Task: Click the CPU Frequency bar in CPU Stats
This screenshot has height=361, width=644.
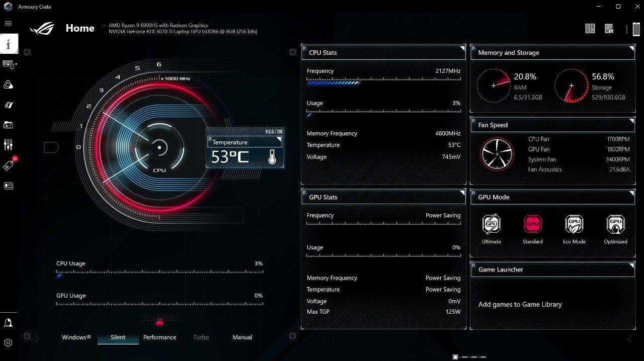Action: click(384, 83)
